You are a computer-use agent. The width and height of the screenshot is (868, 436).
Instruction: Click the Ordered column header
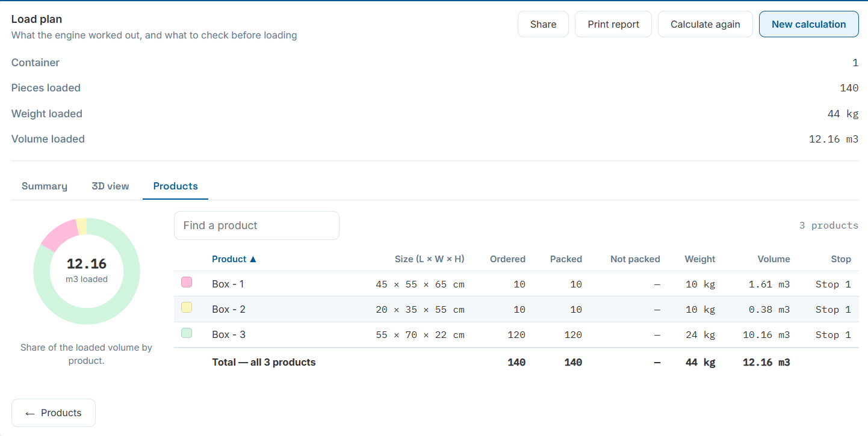click(507, 259)
